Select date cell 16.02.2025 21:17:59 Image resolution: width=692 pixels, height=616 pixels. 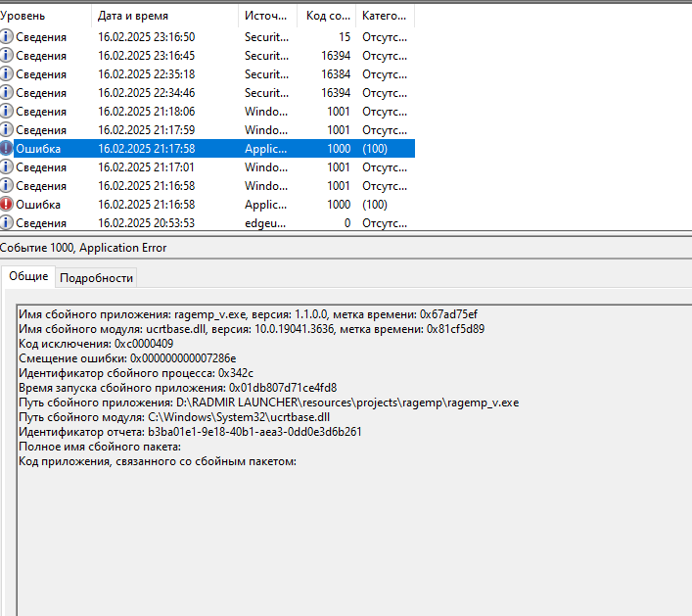146,130
